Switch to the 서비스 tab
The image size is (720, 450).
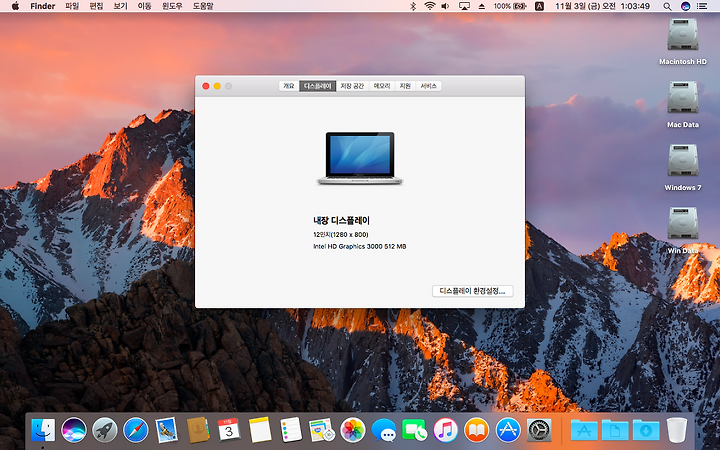[428, 86]
